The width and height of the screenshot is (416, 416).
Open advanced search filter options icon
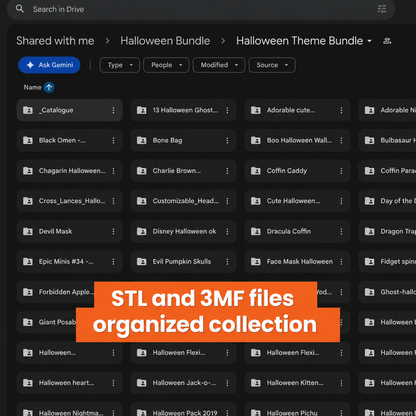click(x=382, y=9)
